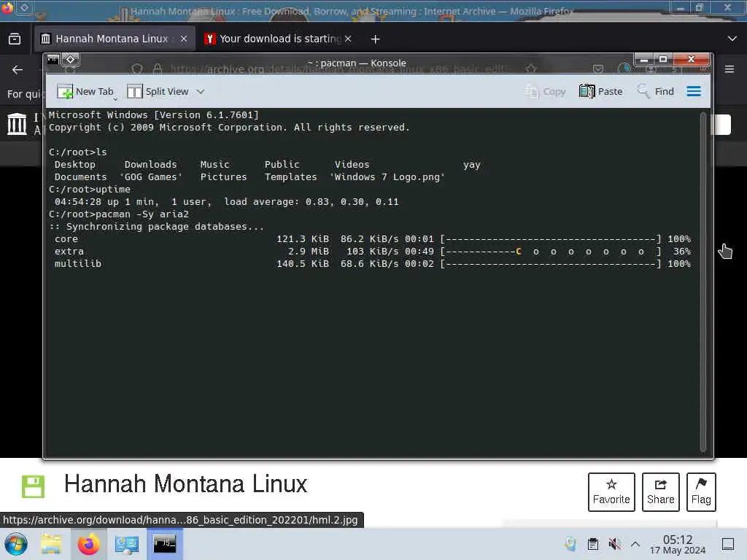Expand the Split View dropdown arrow
747x560 pixels.
tap(201, 91)
